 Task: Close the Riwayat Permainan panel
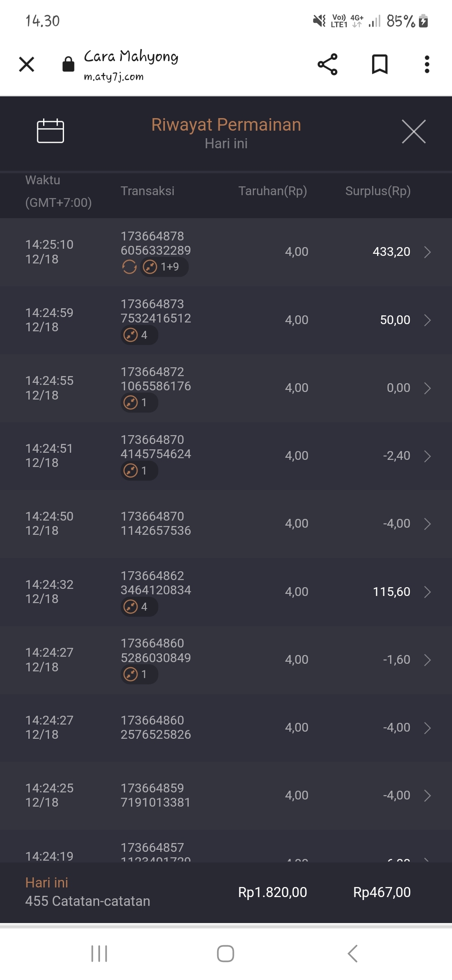coord(413,132)
